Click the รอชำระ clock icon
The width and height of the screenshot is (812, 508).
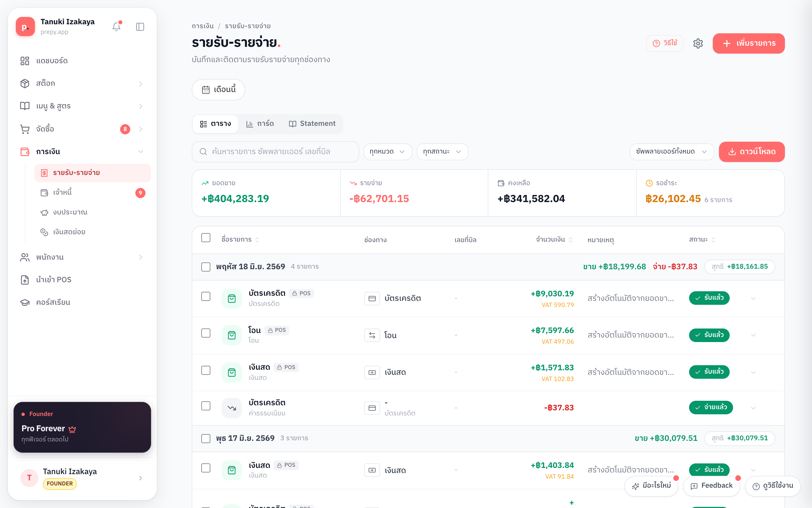pos(649,183)
